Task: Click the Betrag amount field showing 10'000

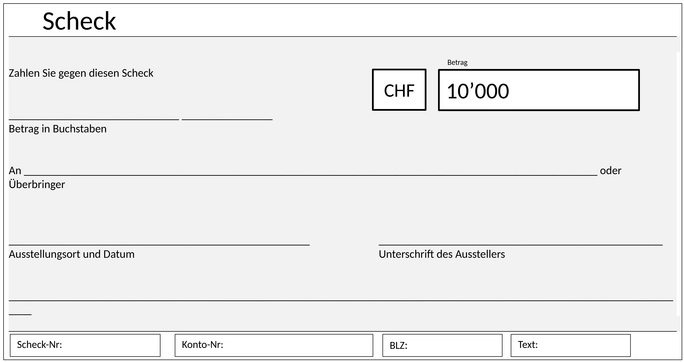Action: pos(539,90)
